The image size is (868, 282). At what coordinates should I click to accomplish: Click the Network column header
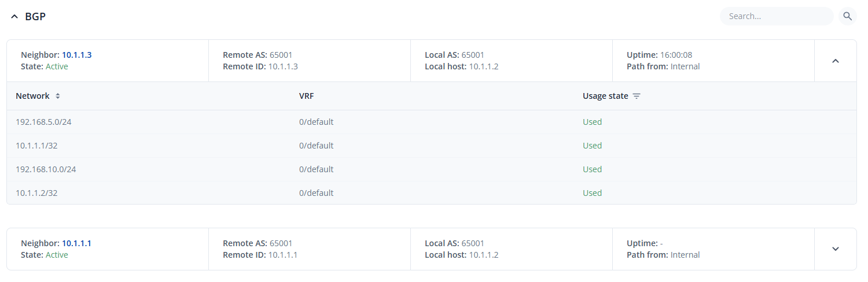pyautogui.click(x=32, y=96)
